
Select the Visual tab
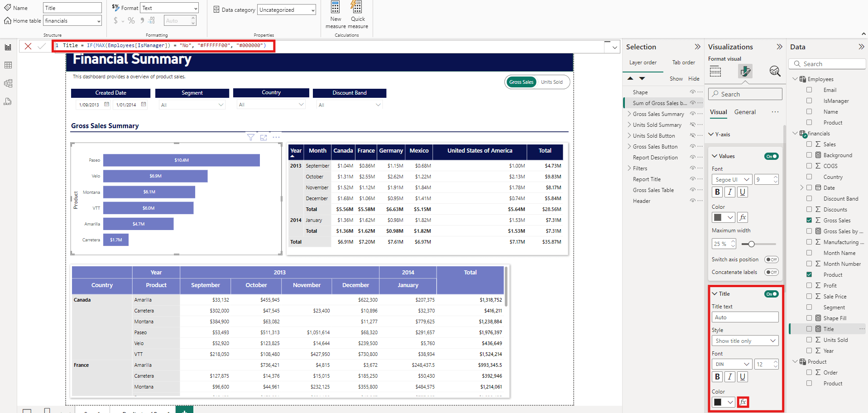(718, 112)
